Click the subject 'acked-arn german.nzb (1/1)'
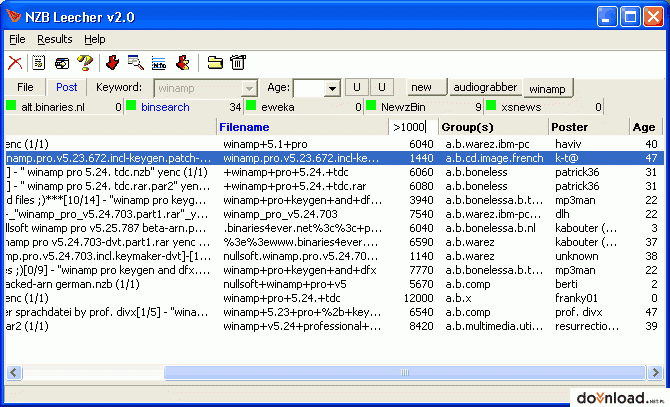This screenshot has height=407, width=670. coord(73,284)
